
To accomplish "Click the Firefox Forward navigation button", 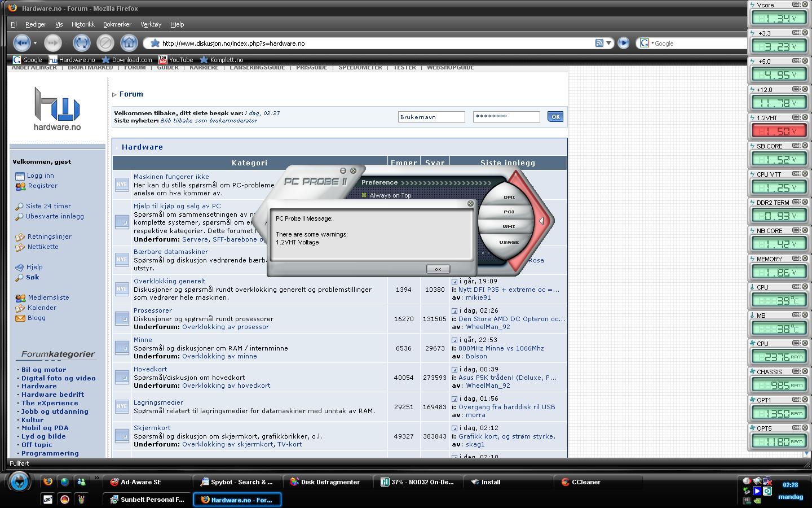I will pos(53,43).
